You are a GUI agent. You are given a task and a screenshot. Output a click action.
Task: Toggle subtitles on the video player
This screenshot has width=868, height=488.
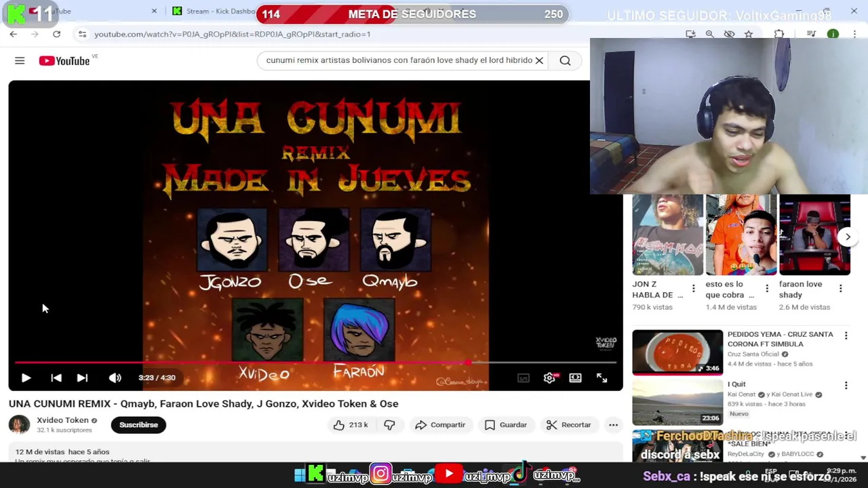click(524, 378)
